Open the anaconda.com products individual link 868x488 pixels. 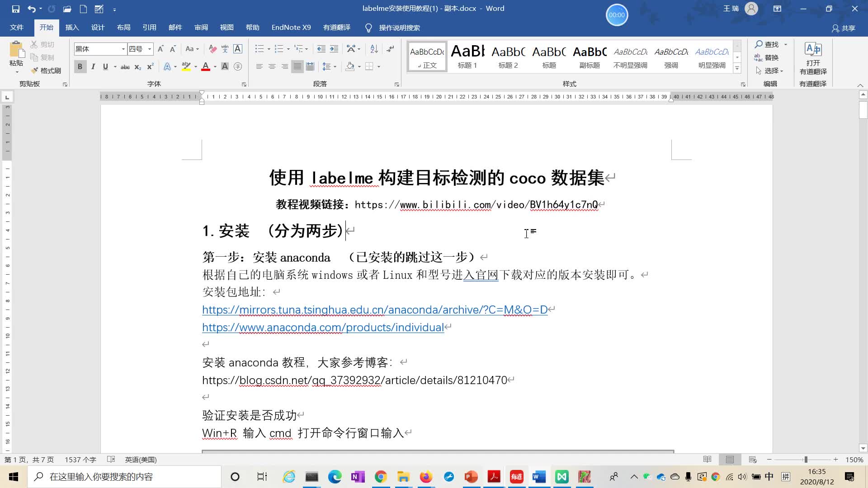pos(323,327)
